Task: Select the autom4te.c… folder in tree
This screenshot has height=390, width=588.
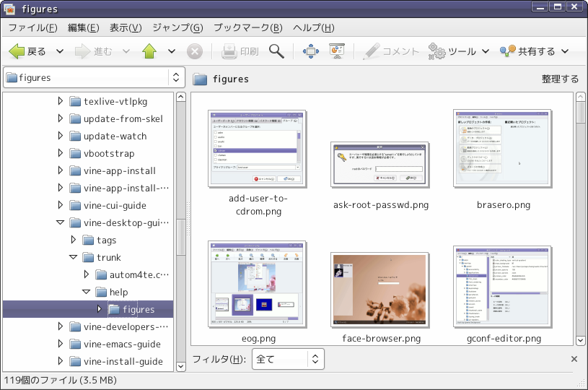Action: (x=139, y=274)
